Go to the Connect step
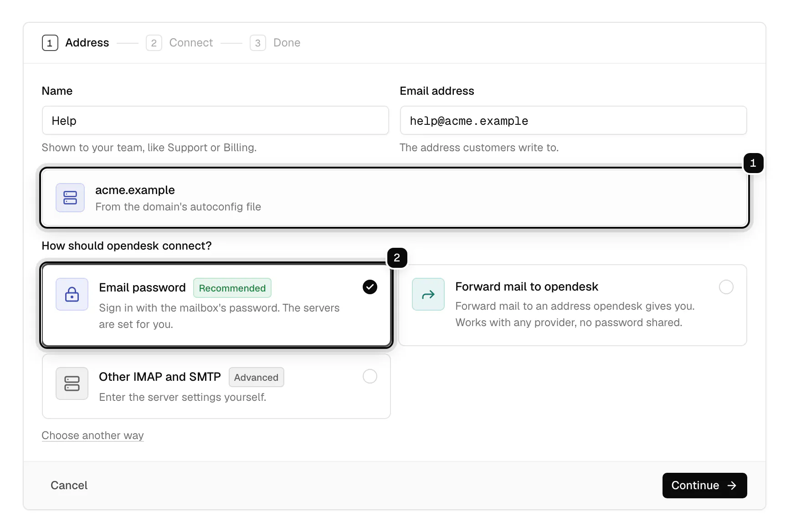The image size is (791, 532). tap(180, 43)
